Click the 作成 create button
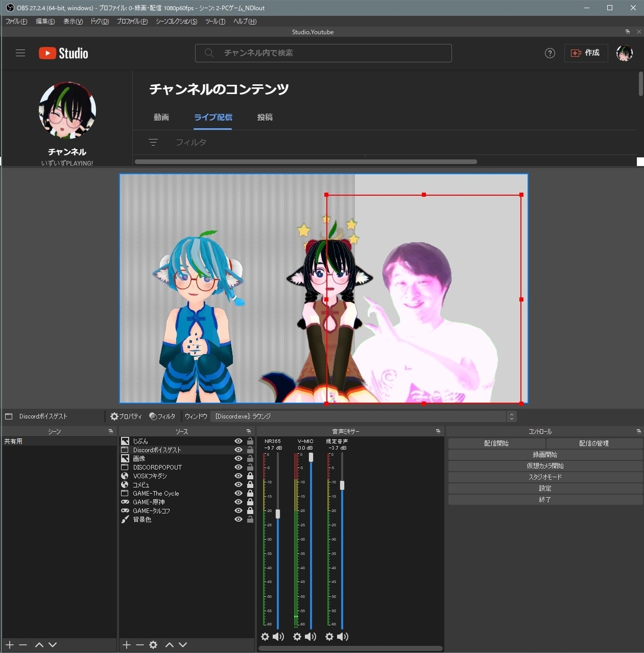 [x=586, y=53]
